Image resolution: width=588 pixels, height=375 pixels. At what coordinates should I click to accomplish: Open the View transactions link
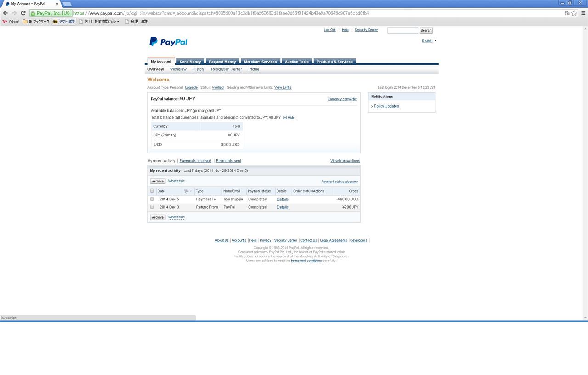345,161
